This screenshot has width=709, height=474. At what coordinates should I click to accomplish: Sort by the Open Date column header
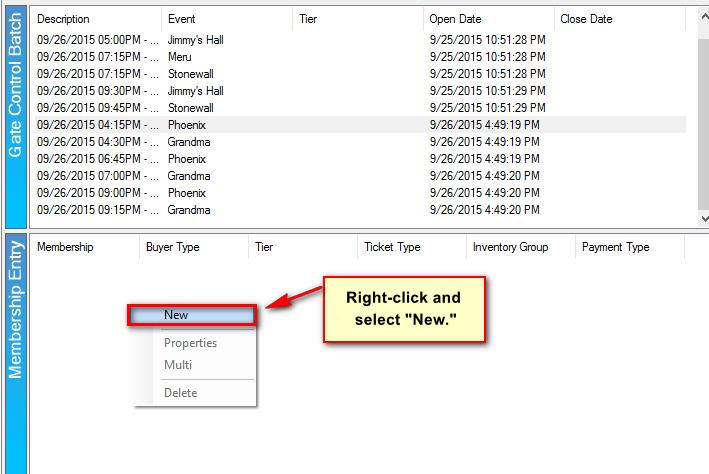click(489, 19)
